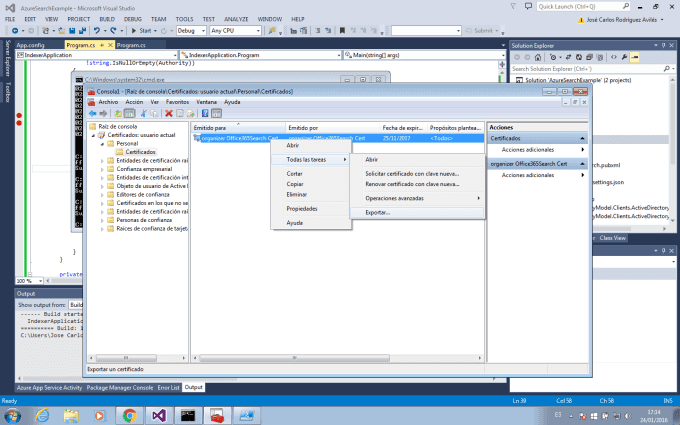This screenshot has width=680, height=425.
Task: Click the red X Delete icon in Consola1
Action: (x=169, y=114)
